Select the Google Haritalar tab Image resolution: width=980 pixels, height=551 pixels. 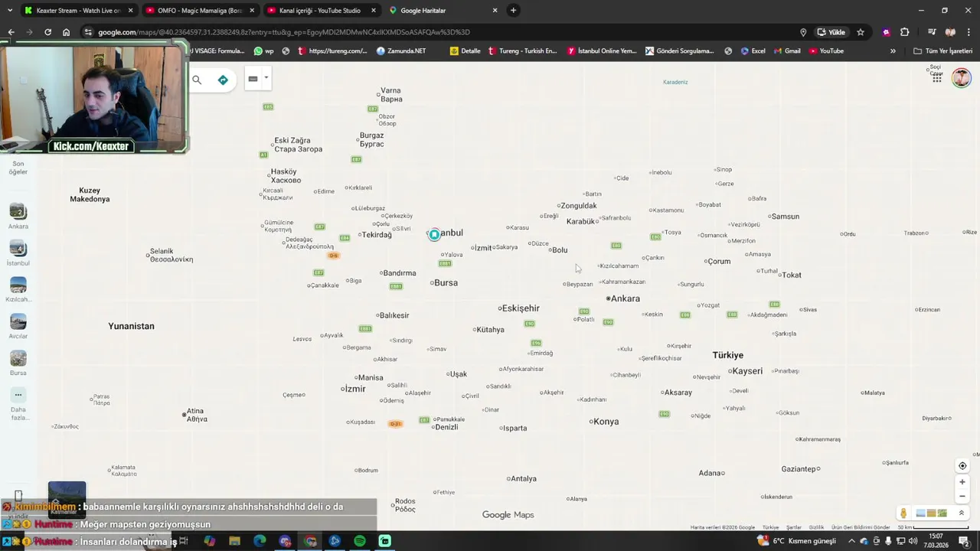(x=443, y=11)
